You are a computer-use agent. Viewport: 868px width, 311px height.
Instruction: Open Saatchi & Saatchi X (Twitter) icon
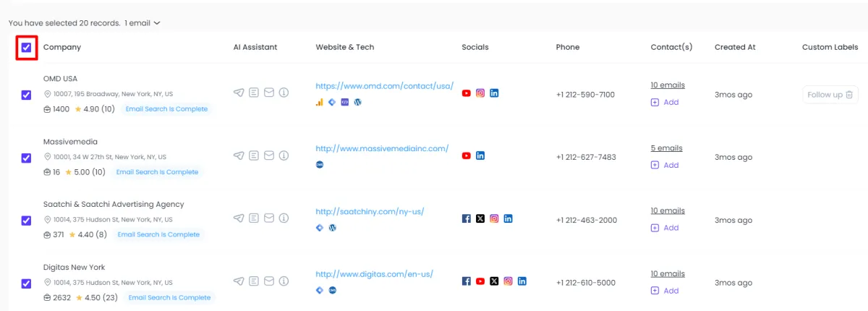point(480,218)
